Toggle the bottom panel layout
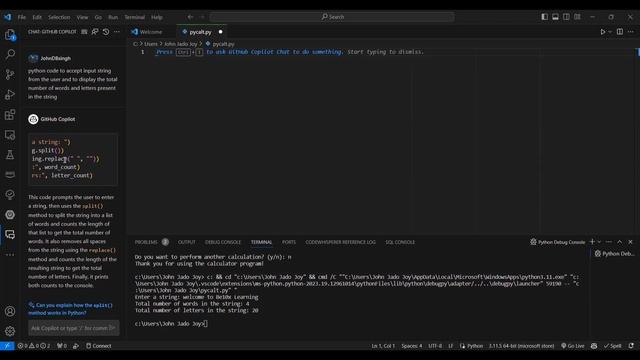 556,17
